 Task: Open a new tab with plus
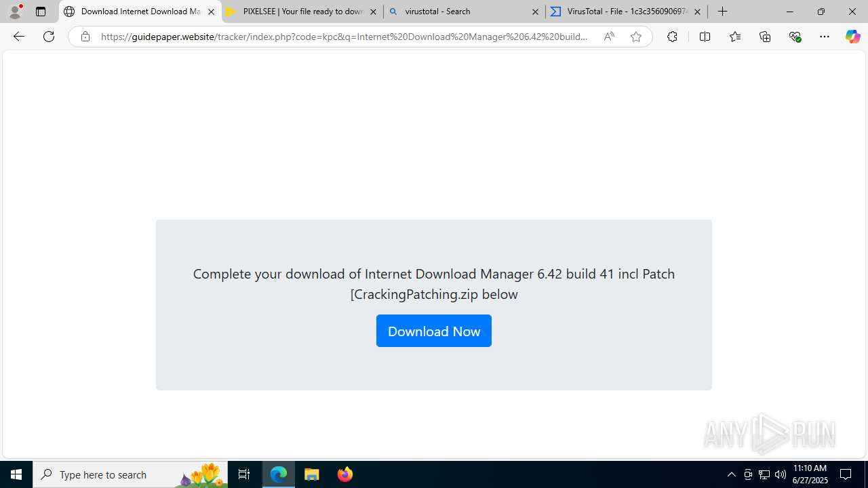coord(723,12)
